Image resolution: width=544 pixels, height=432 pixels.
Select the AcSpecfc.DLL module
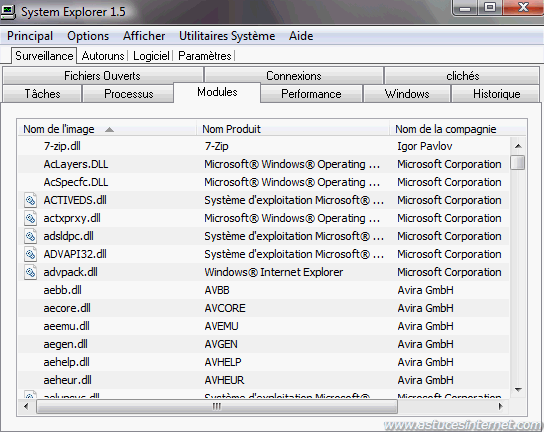pyautogui.click(x=76, y=183)
